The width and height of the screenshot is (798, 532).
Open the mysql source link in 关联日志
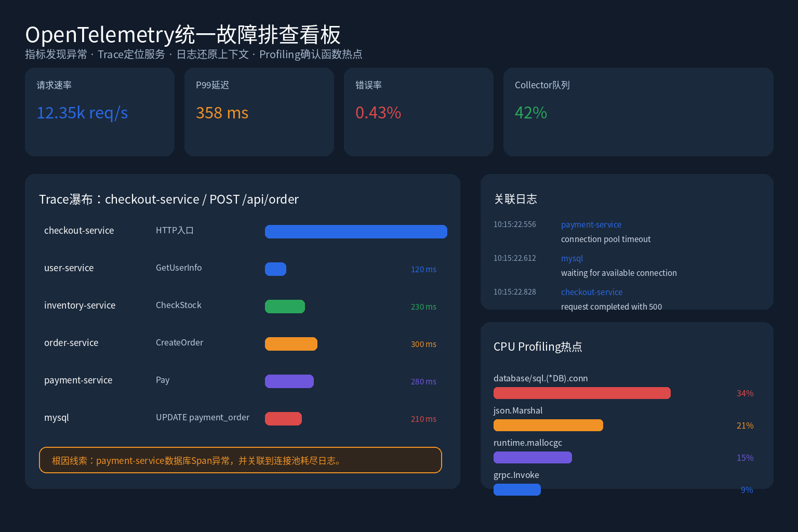pyautogui.click(x=572, y=258)
